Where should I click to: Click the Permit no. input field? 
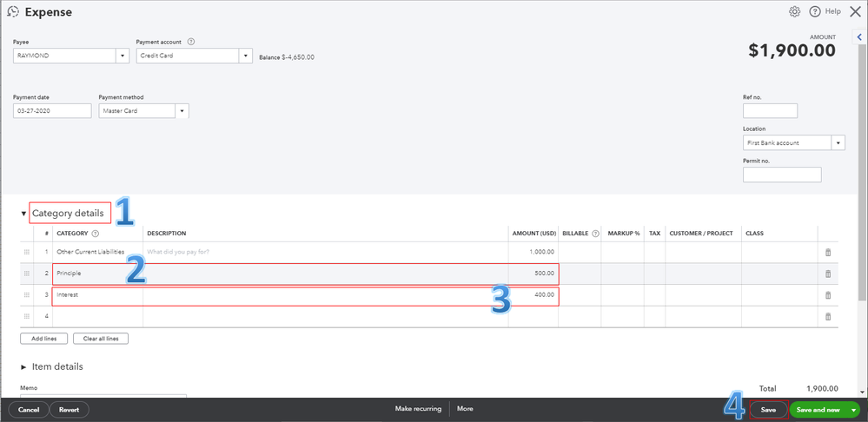click(x=782, y=175)
